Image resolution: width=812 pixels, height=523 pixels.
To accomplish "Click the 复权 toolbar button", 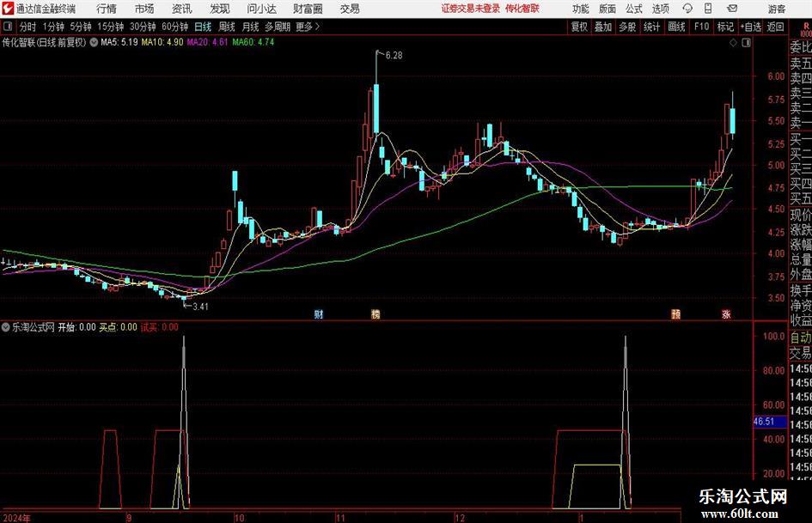I will (x=579, y=27).
